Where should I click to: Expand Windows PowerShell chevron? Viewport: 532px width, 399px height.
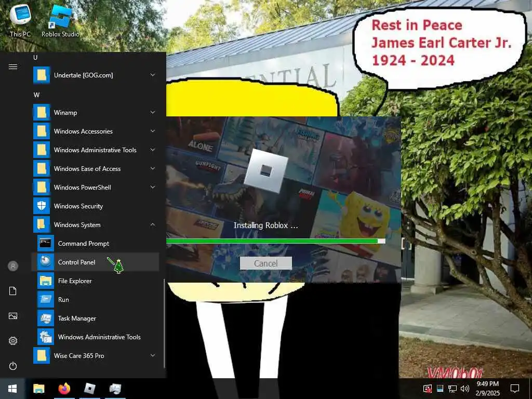point(153,187)
